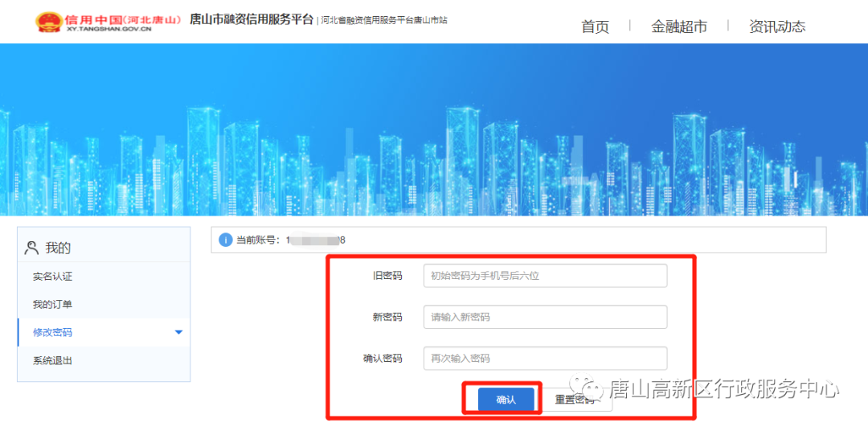Focus the 旧密码 input field
The width and height of the screenshot is (868, 427).
tap(545, 276)
